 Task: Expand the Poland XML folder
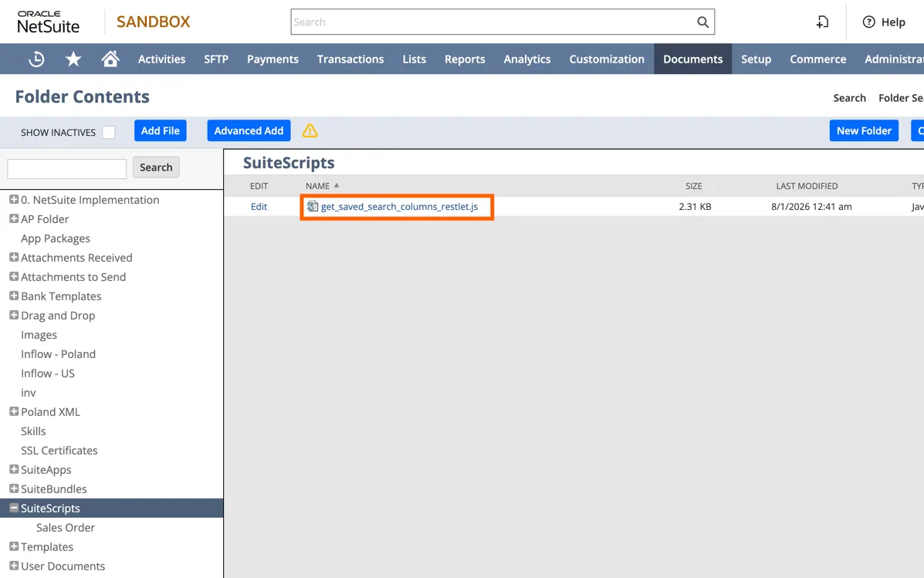click(x=14, y=412)
